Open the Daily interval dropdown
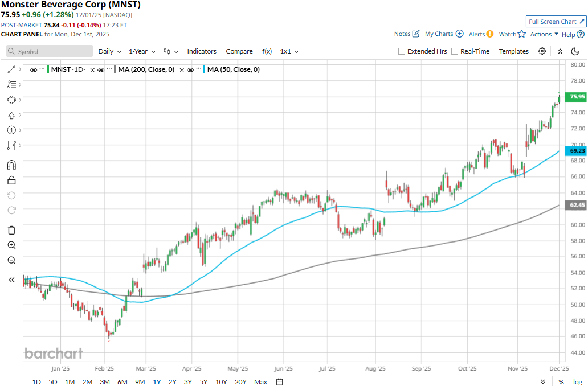 click(109, 51)
